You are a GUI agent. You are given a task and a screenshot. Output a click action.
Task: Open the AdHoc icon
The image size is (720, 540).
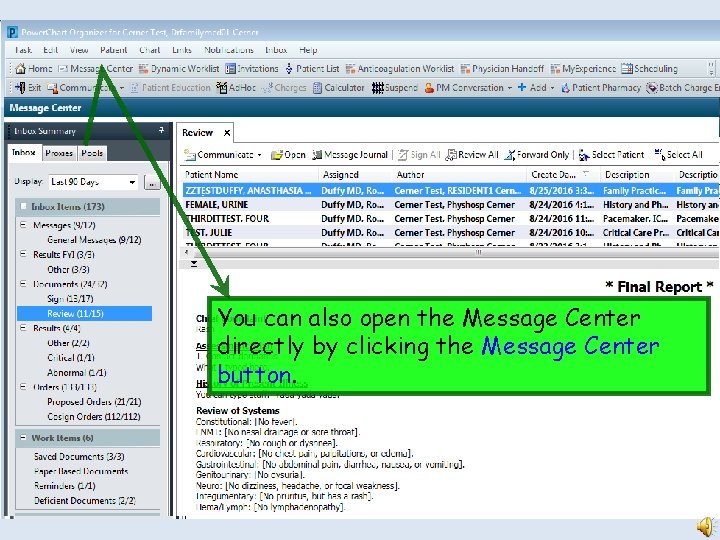click(x=221, y=87)
